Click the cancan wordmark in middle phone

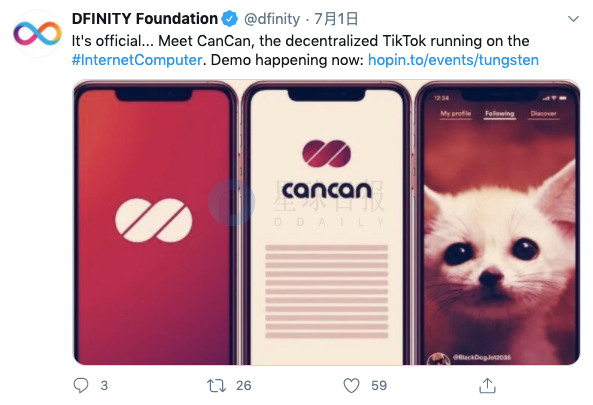coord(327,190)
